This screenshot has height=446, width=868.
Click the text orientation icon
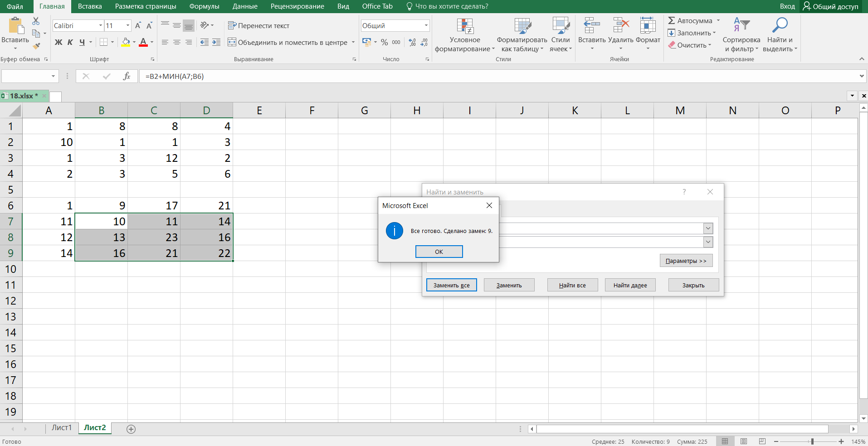tap(205, 25)
